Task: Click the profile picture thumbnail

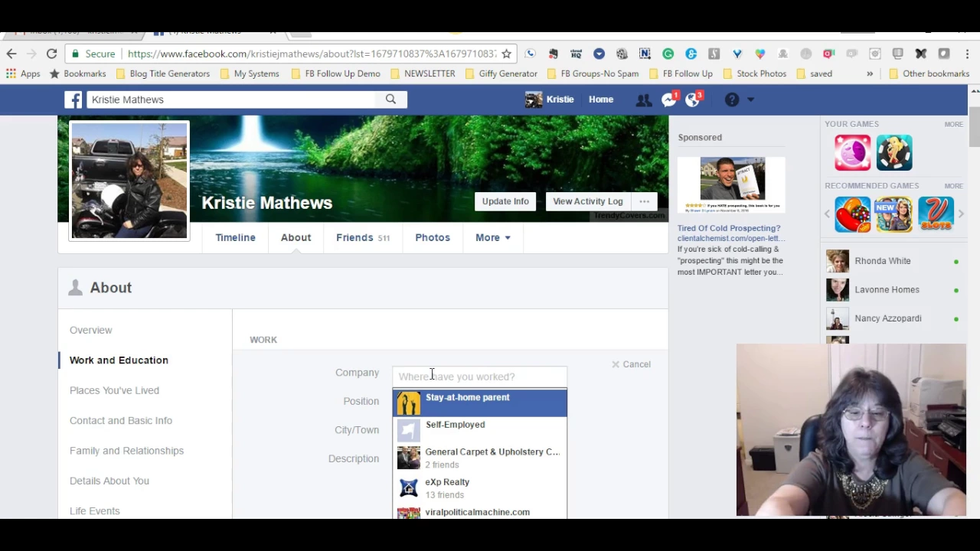Action: pyautogui.click(x=129, y=181)
